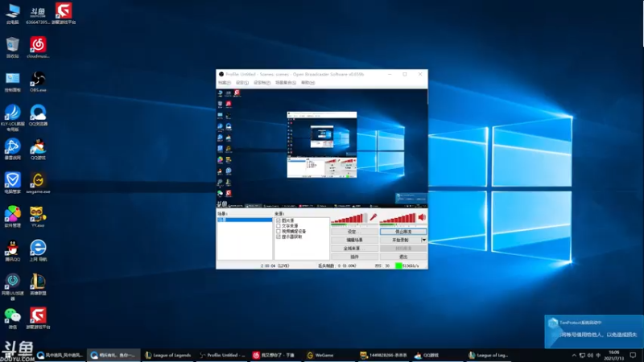The image size is (644, 362).
Task: Open the notification center in taskbar
Action: click(x=633, y=355)
